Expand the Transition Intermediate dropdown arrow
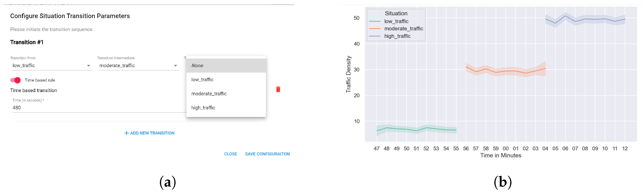 point(176,66)
